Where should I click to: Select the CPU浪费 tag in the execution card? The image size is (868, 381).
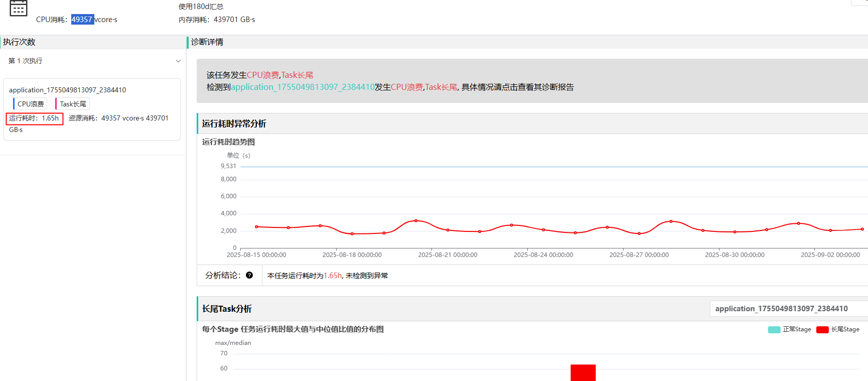pos(31,104)
